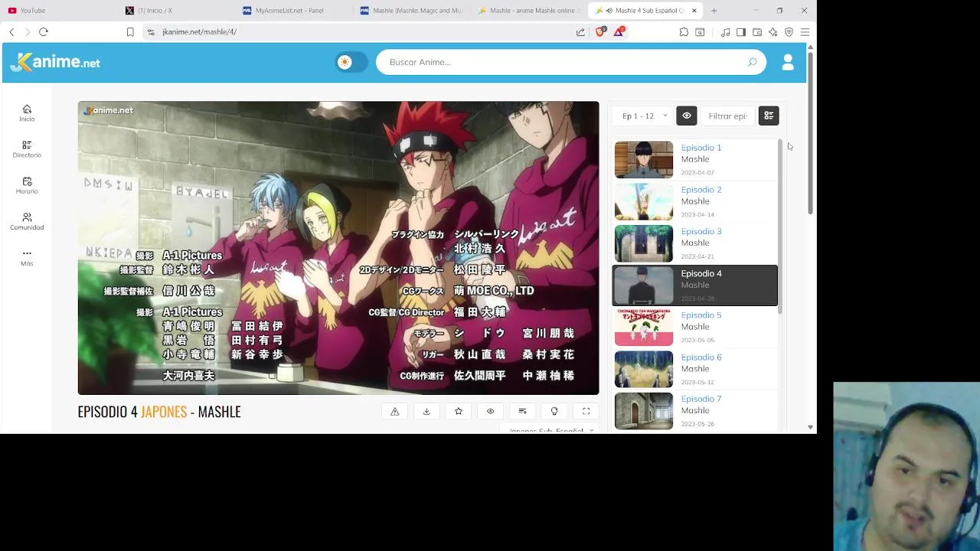Go to Inicio in the sidebar

[x=27, y=113]
